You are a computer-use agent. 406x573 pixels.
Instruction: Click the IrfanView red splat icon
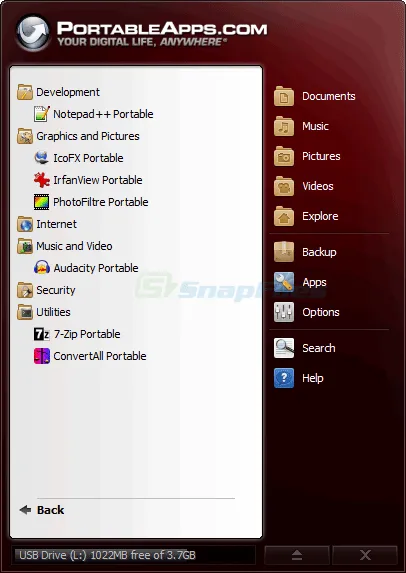point(42,180)
